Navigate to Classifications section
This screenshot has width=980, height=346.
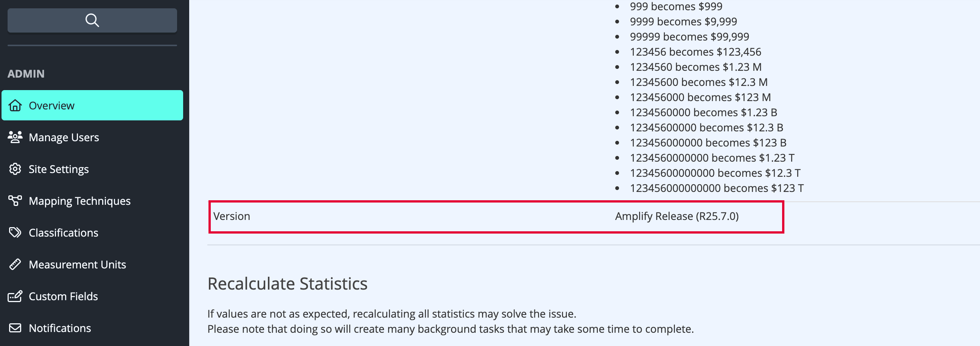pyautogui.click(x=64, y=232)
